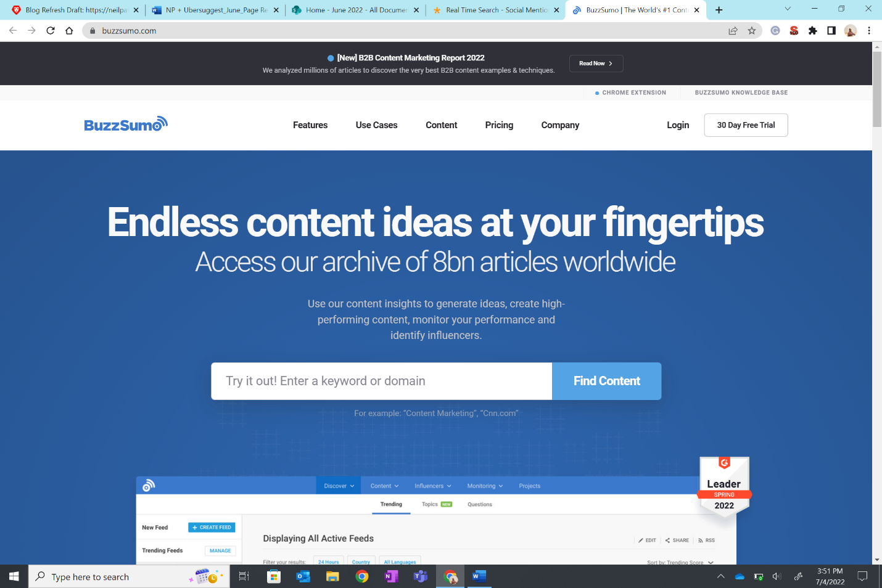Open the Chrome extensions puzzle icon

point(813,30)
